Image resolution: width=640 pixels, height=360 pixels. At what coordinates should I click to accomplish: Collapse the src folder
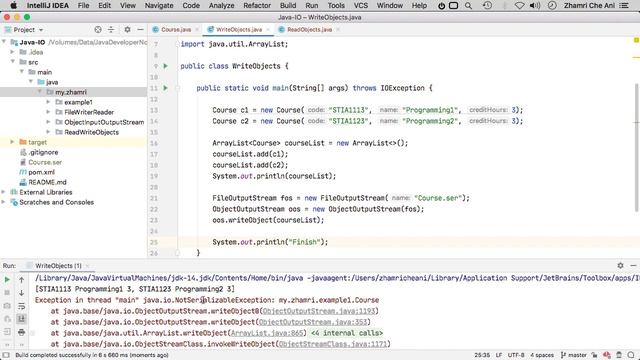[13, 62]
